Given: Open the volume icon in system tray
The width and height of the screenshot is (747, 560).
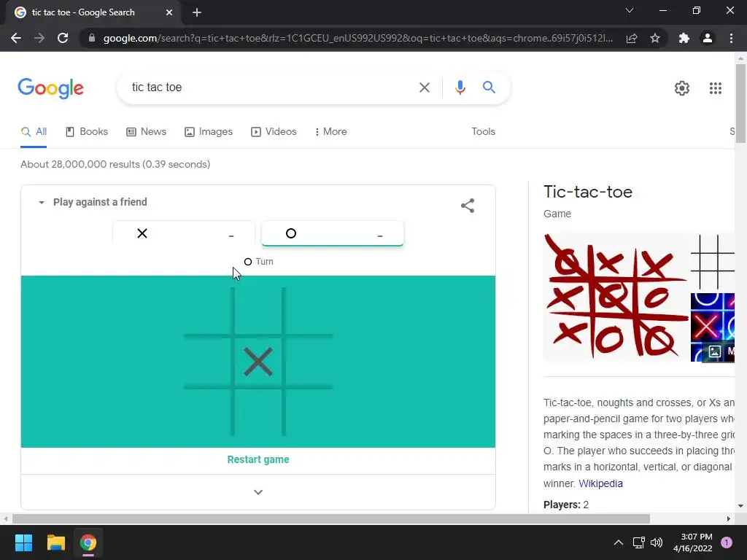Looking at the screenshot, I should 657,542.
